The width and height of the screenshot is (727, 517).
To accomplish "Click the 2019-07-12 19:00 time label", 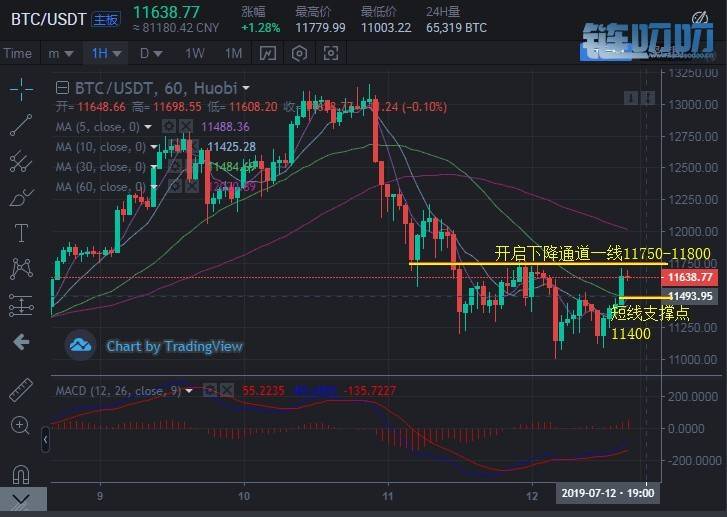I will 608,493.
